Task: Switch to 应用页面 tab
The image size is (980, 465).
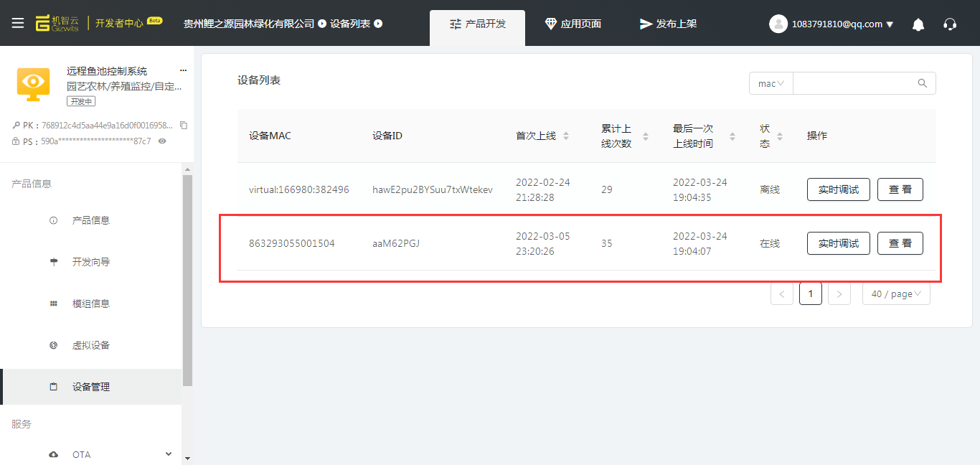Action: point(573,24)
